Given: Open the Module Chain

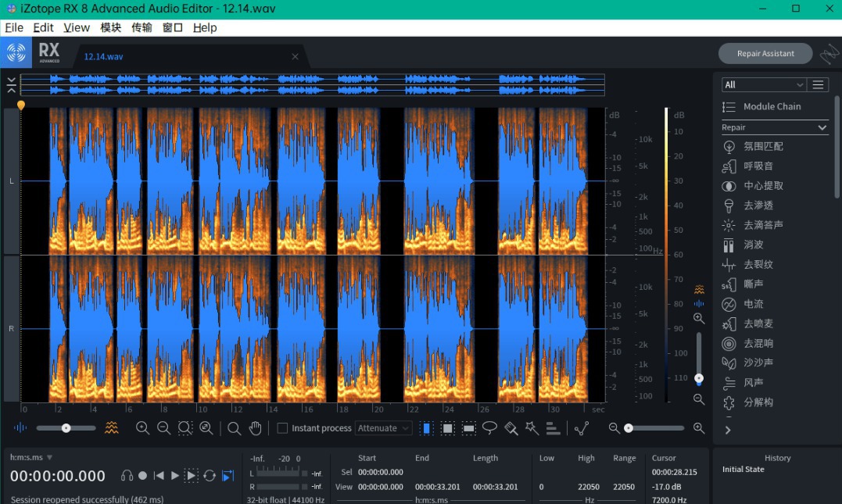Looking at the screenshot, I should pyautogui.click(x=761, y=106).
